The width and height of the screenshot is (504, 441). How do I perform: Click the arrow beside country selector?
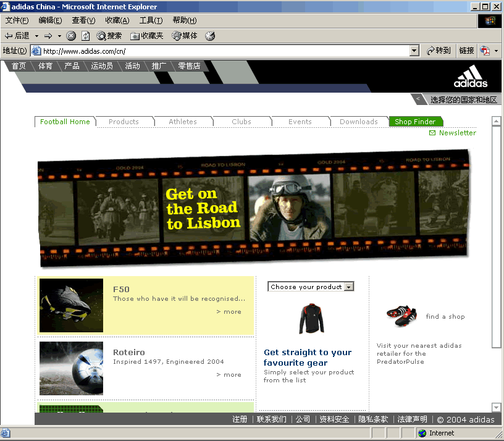pyautogui.click(x=418, y=99)
